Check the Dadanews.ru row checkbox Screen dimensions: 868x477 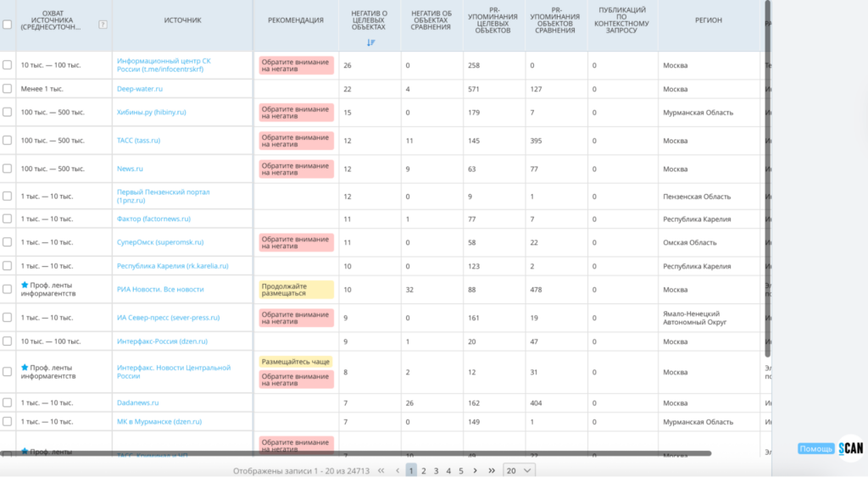7,402
